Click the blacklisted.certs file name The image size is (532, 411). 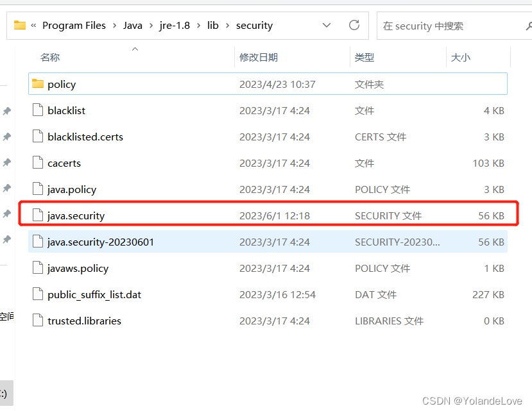85,137
